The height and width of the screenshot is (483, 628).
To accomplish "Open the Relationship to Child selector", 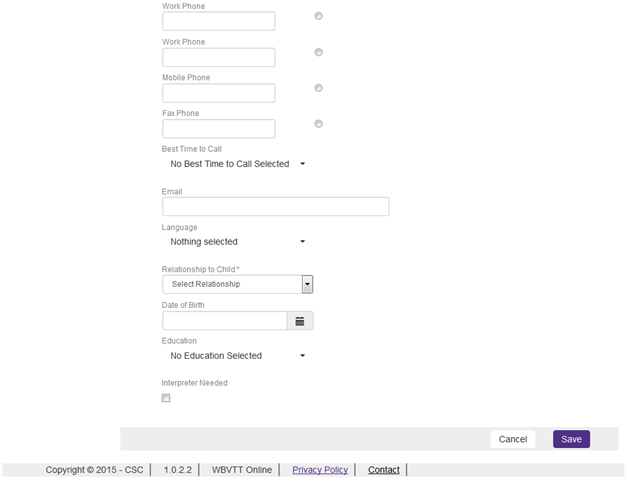I will click(238, 284).
